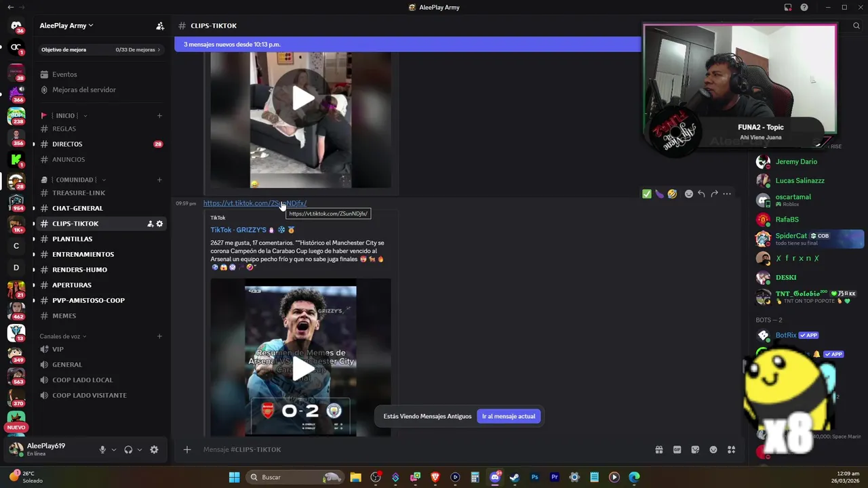The height and width of the screenshot is (488, 868).
Task: Forward the TikTok link message
Action: tap(714, 194)
